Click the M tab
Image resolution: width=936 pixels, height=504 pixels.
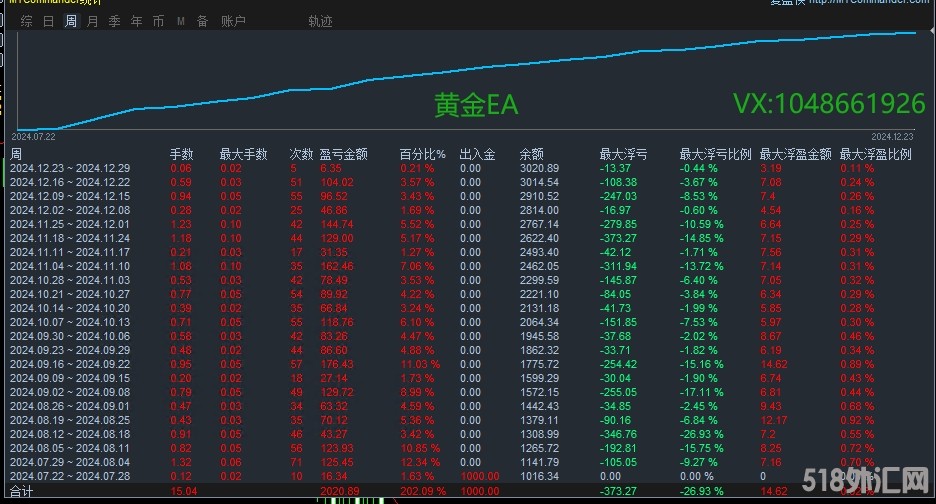(x=180, y=21)
